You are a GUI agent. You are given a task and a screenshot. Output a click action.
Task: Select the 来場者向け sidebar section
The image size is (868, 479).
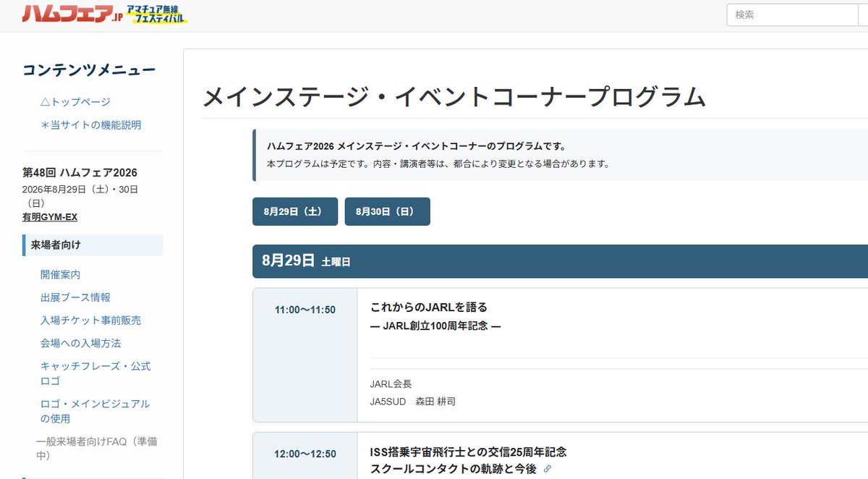[x=93, y=245]
